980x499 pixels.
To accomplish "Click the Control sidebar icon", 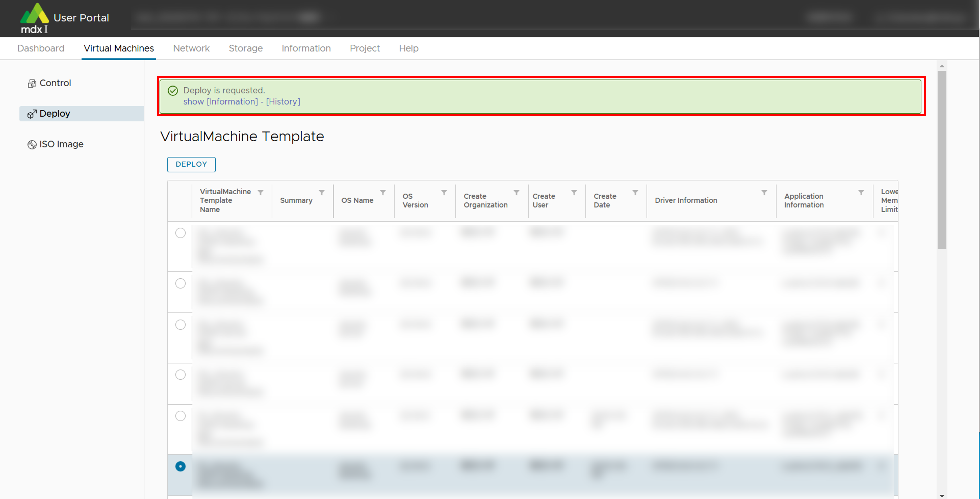I will (x=32, y=83).
